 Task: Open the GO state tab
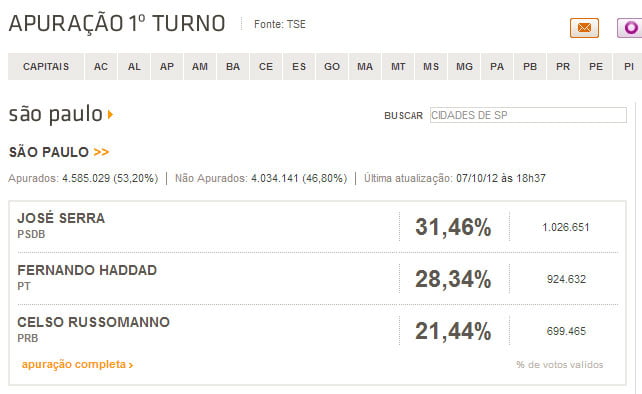[332, 66]
